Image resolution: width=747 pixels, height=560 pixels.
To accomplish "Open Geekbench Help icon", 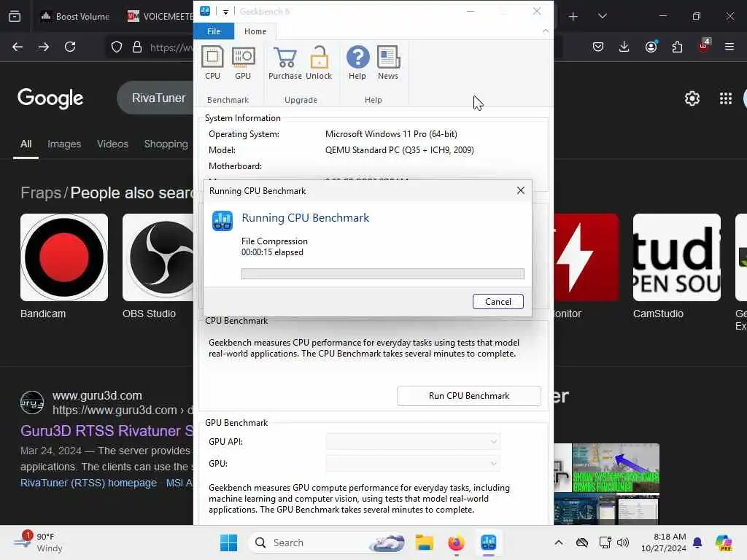I will pyautogui.click(x=357, y=63).
